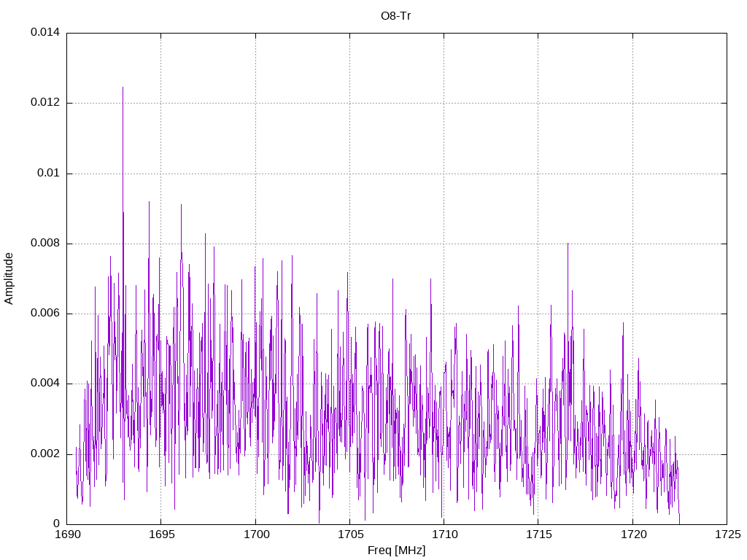The height and width of the screenshot is (560, 747).
Task: Click the 1690 x-axis tick label
Action: 67,534
